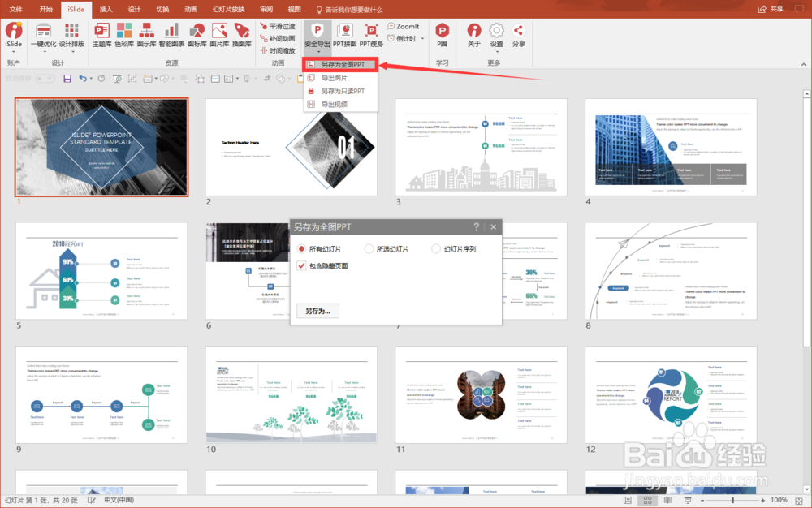Screen dimensions: 812x508
Task: Click the 共享 share button
Action: [771, 9]
